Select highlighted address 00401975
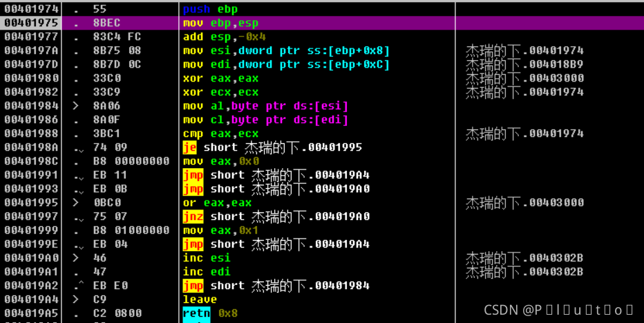 (31, 23)
